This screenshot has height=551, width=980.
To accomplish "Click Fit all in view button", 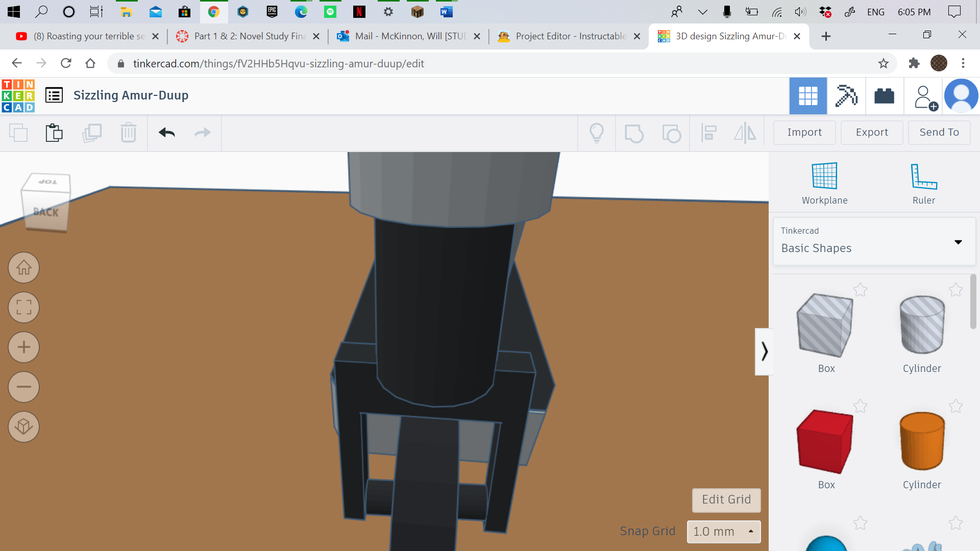I will click(x=24, y=307).
